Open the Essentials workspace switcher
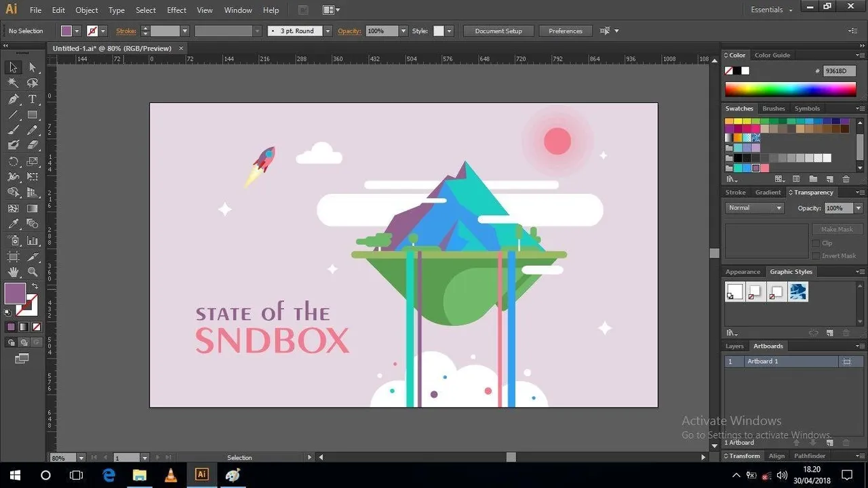 tap(772, 9)
